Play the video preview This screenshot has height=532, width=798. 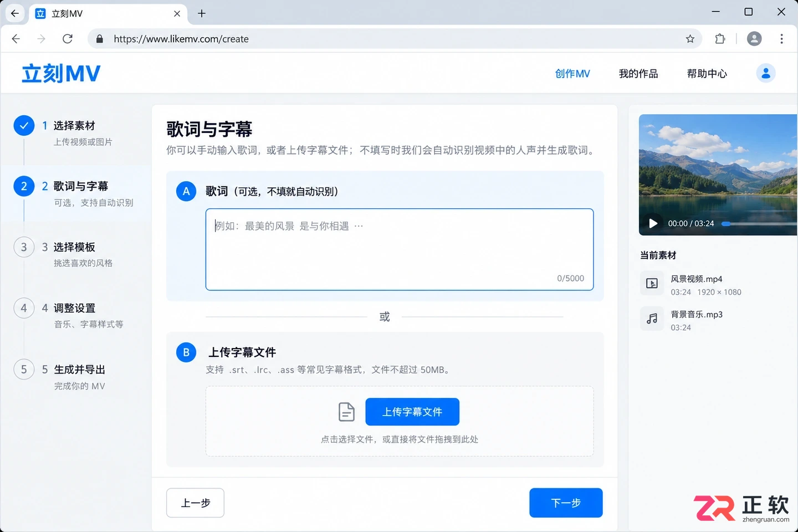coord(653,223)
